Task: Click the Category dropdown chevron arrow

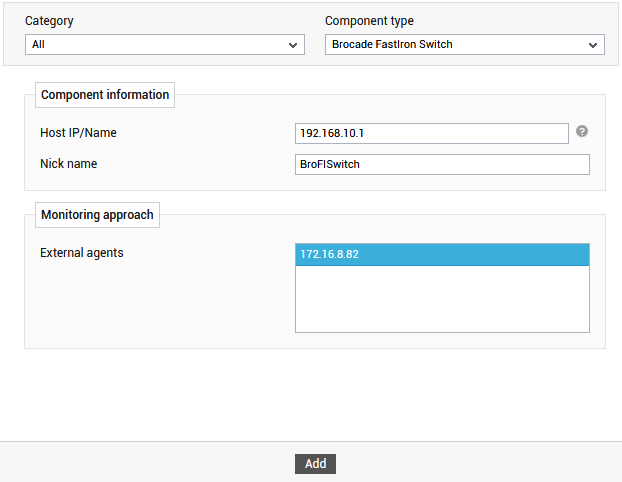Action: point(293,45)
